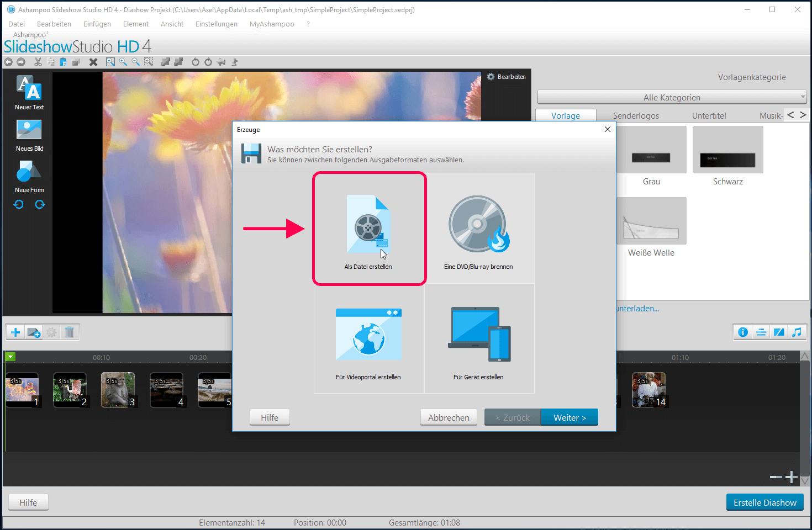Add a Neues Bild element
The height and width of the screenshot is (530, 812).
coord(29,135)
